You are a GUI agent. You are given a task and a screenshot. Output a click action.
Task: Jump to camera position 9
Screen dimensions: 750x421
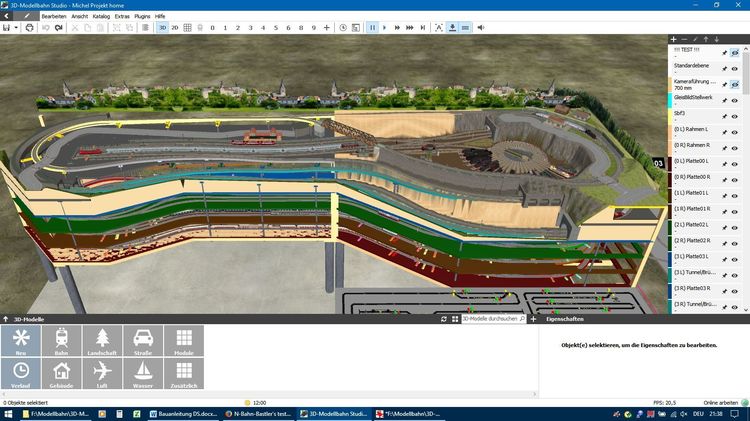[x=314, y=28]
